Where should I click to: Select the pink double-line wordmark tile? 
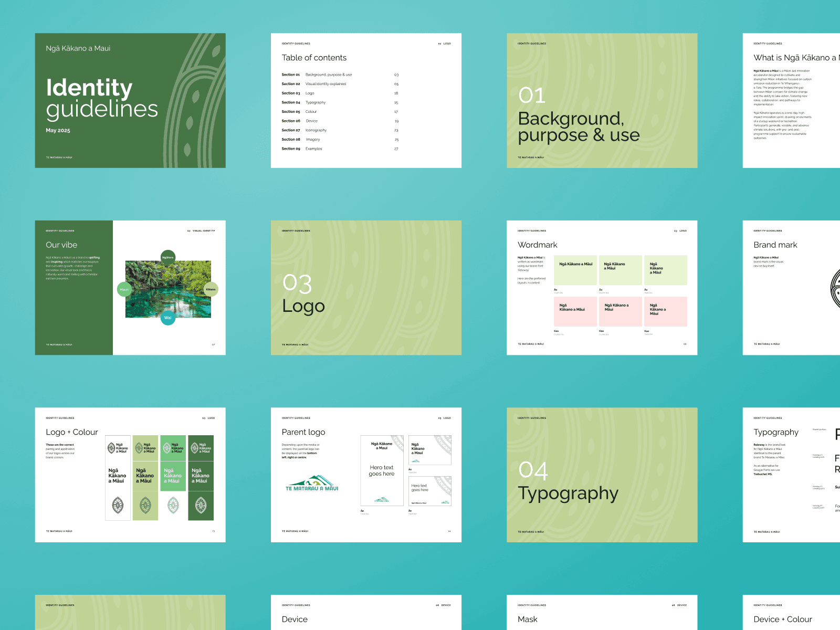pos(621,311)
